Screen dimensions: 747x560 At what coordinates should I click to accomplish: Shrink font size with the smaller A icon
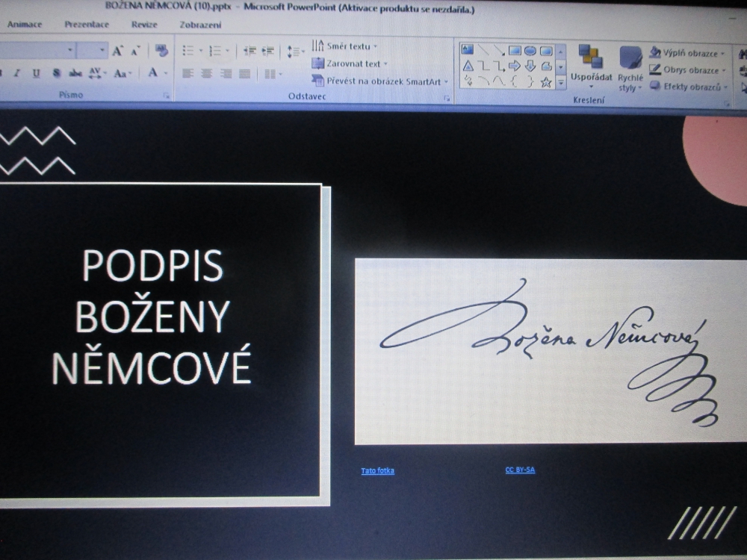pos(135,51)
